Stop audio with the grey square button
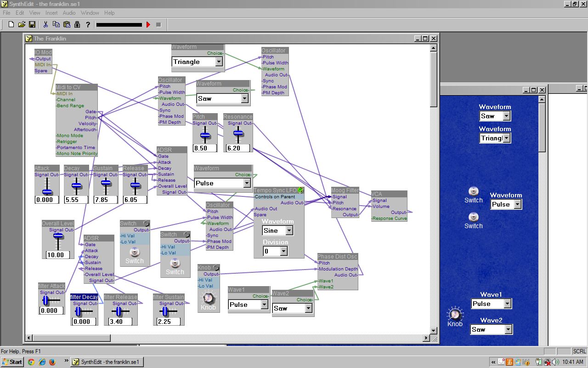The image size is (588, 368). click(158, 24)
